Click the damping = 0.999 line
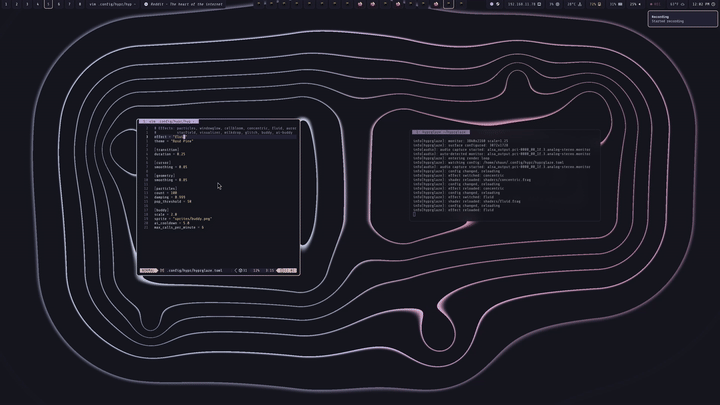720x405 pixels. (169, 197)
